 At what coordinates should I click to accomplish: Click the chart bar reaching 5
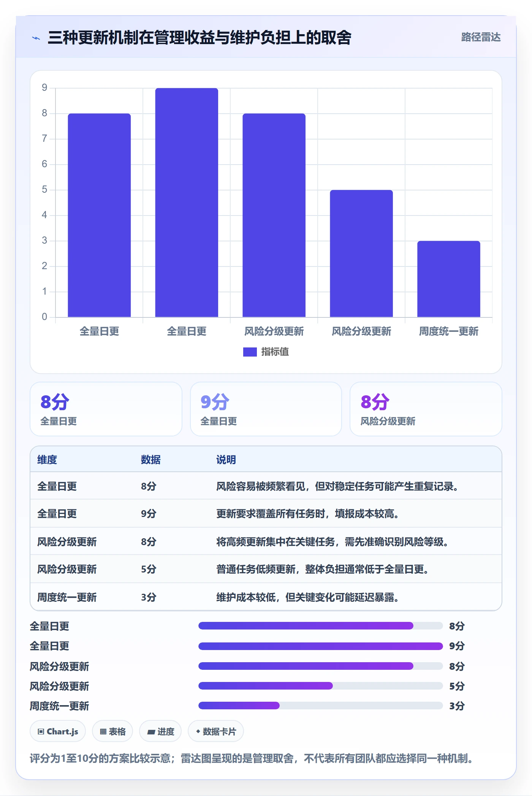pos(361,254)
